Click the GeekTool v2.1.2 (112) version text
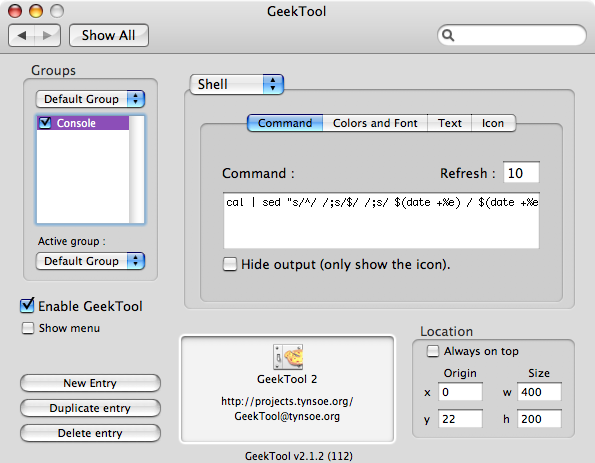595x463 pixels. (299, 456)
